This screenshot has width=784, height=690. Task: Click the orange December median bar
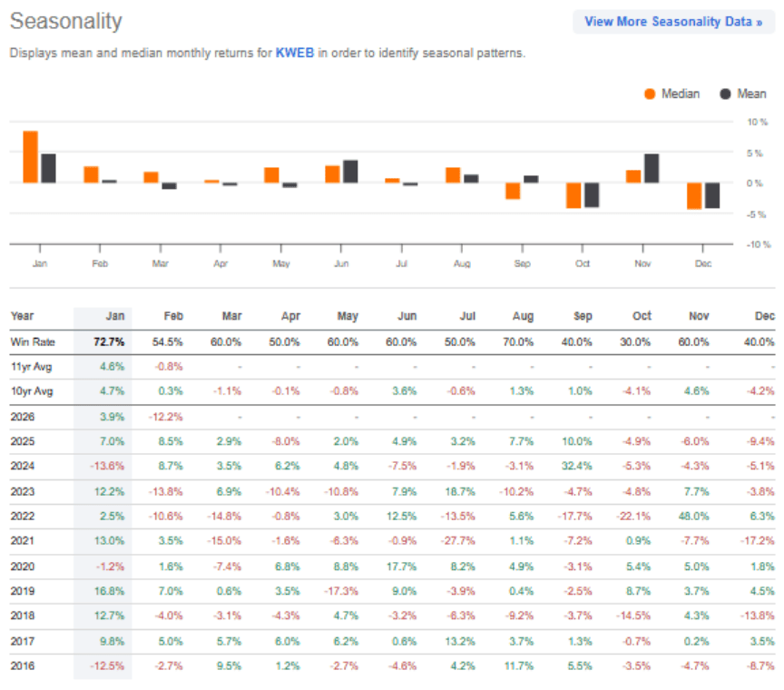(694, 195)
